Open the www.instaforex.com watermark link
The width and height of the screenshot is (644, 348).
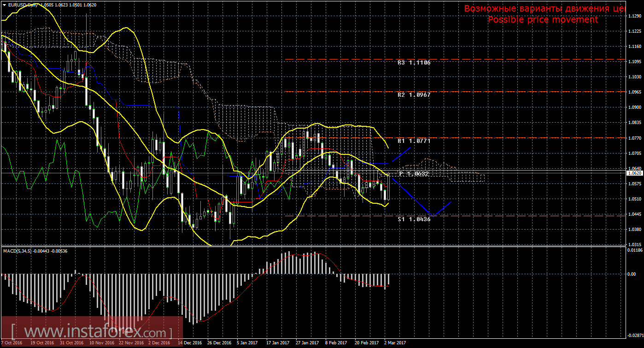pyautogui.click(x=91, y=331)
